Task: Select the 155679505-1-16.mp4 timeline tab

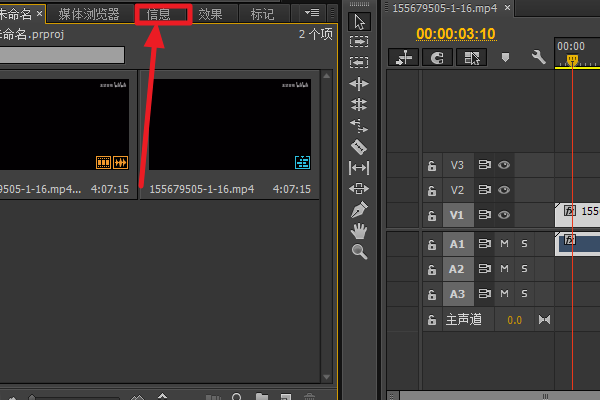Action: point(445,8)
